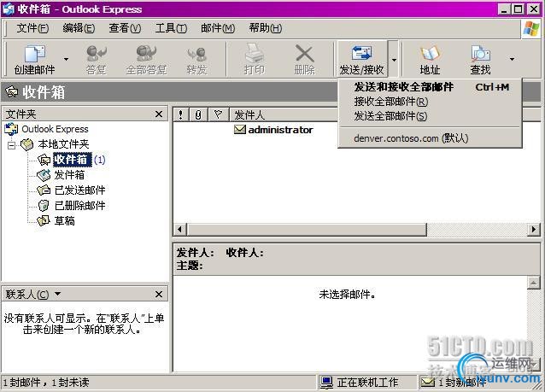Click the Send/Receive (发送/接收) icon

pos(362,60)
